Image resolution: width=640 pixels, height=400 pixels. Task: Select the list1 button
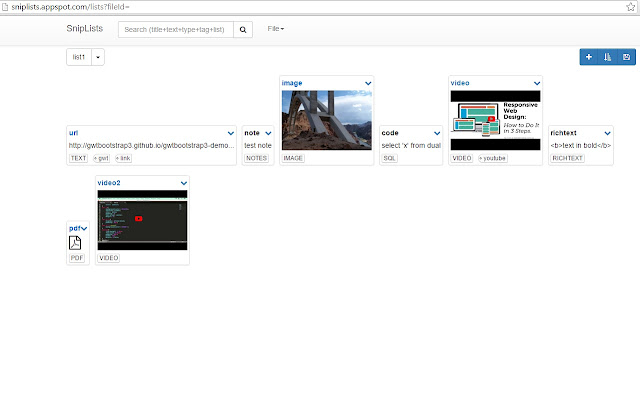pos(78,58)
